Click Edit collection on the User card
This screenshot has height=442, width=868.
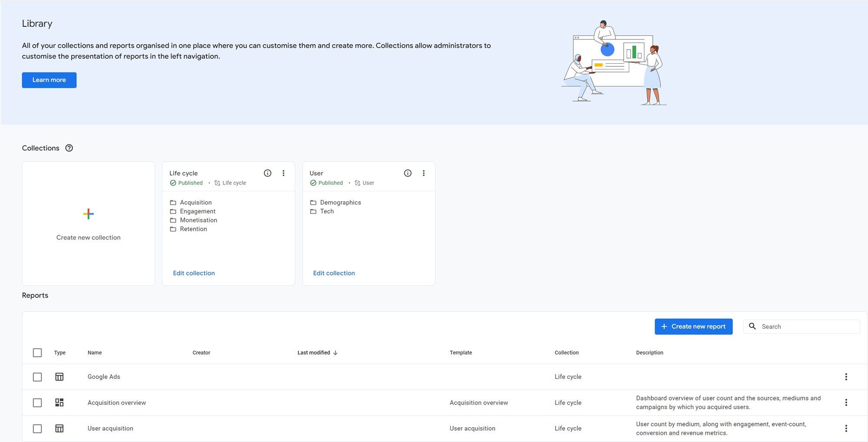[x=334, y=273]
